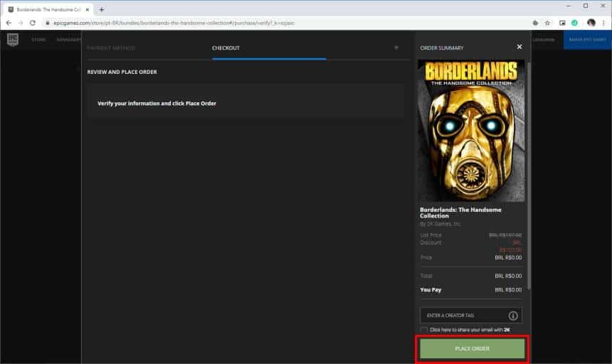612x364 pixels.
Task: Click the 'Review and Place Order' heading
Action: [122, 72]
